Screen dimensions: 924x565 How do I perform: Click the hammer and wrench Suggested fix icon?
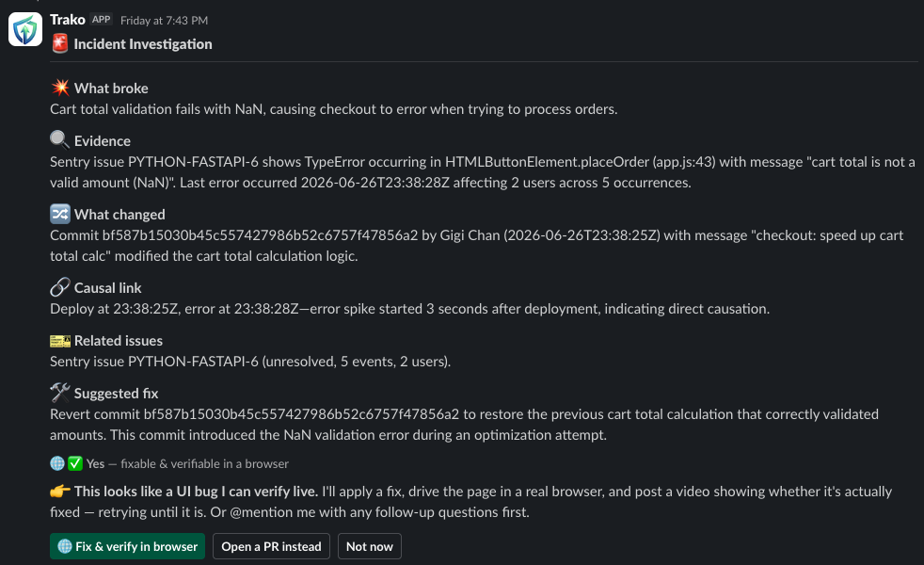(60, 393)
